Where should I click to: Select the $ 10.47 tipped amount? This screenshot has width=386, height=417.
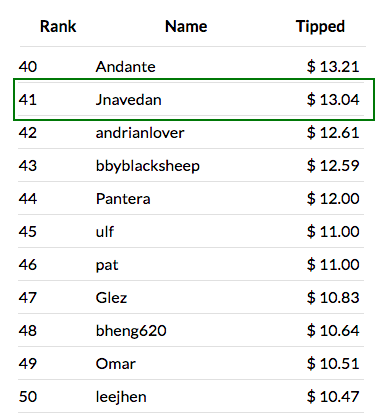pos(333,397)
